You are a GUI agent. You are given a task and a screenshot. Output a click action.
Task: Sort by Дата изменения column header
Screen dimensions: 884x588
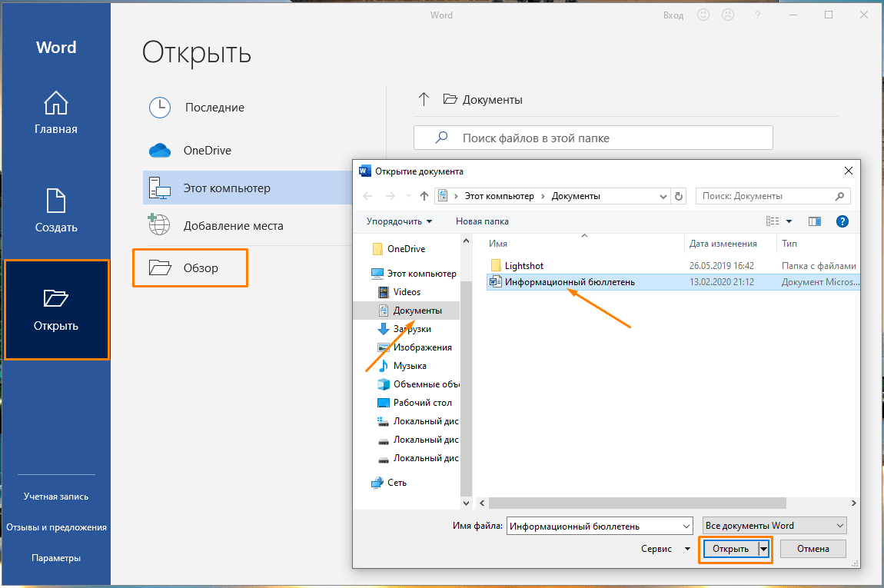point(723,244)
